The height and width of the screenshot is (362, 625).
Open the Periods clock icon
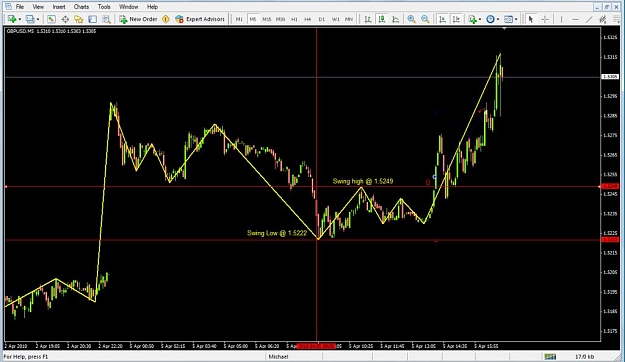(x=490, y=19)
